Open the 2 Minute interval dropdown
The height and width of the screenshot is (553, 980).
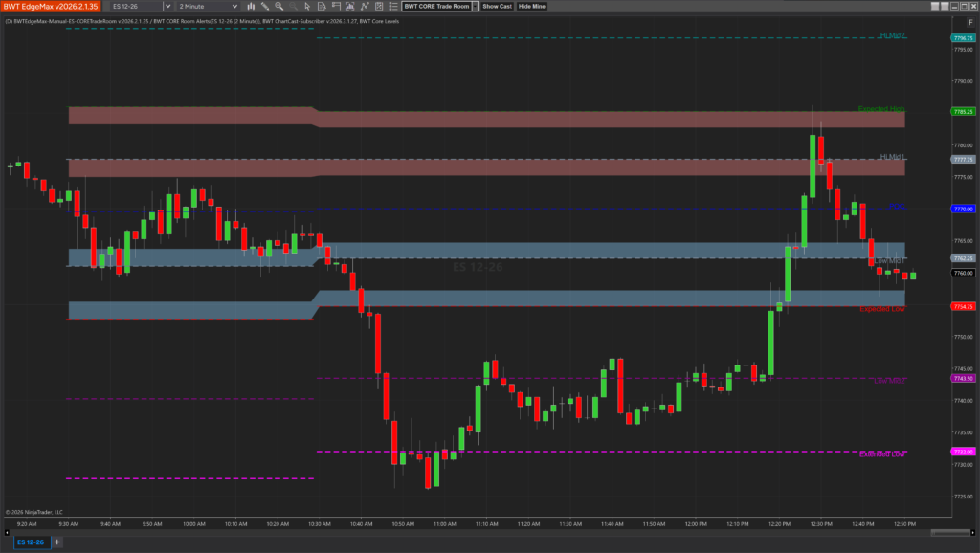tap(208, 7)
